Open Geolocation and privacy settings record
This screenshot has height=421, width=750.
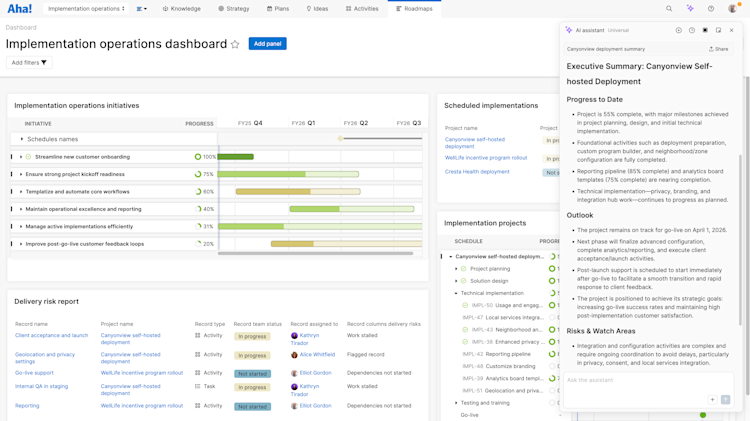click(x=45, y=358)
